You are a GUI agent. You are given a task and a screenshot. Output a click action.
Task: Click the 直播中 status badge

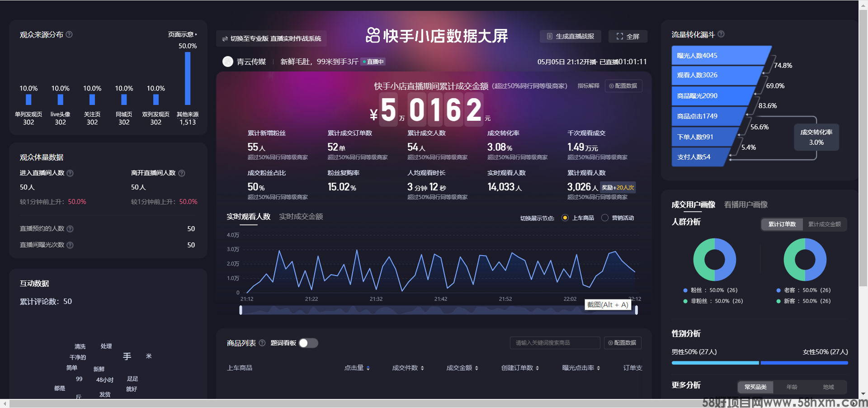tap(373, 62)
